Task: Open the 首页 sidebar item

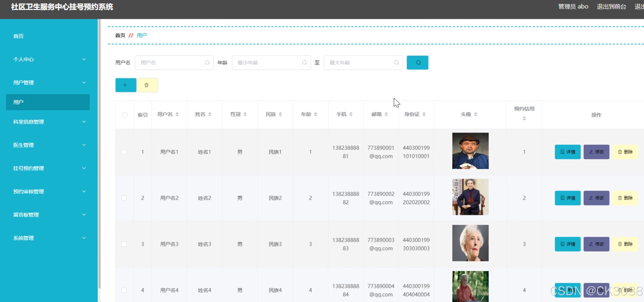Action: pyautogui.click(x=18, y=36)
